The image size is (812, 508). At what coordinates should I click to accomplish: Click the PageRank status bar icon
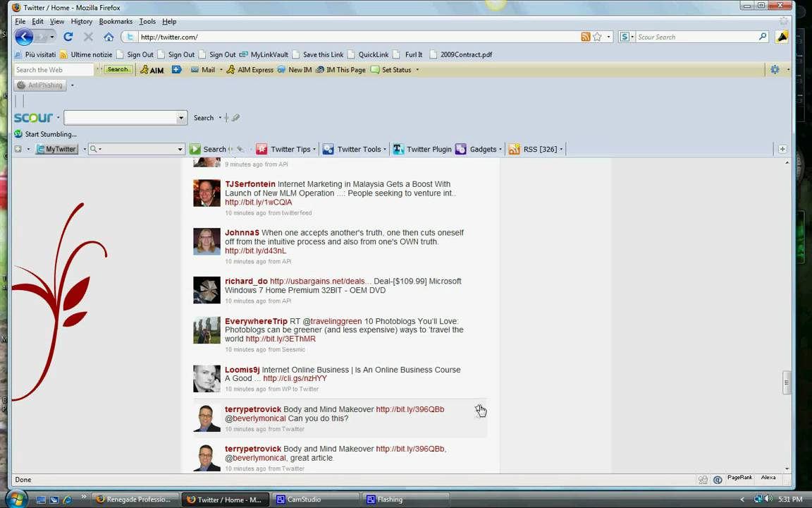pyautogui.click(x=739, y=478)
